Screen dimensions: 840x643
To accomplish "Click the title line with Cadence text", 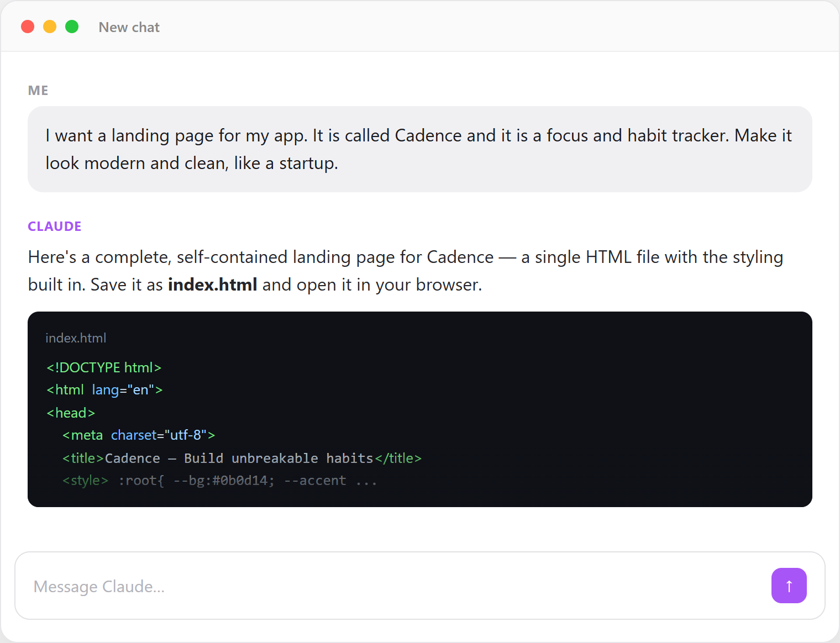I will [242, 458].
